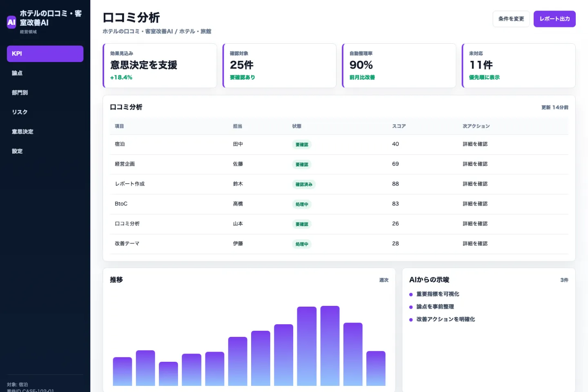The width and height of the screenshot is (588, 392).
Task: Click the tallest bar in 推移 chart
Action: [x=330, y=346]
